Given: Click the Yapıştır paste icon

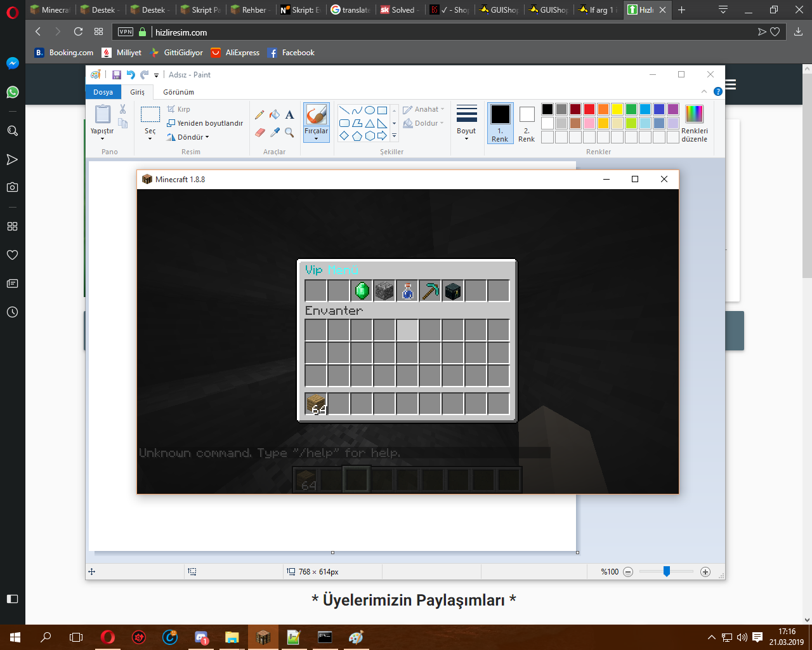Looking at the screenshot, I should (x=102, y=114).
